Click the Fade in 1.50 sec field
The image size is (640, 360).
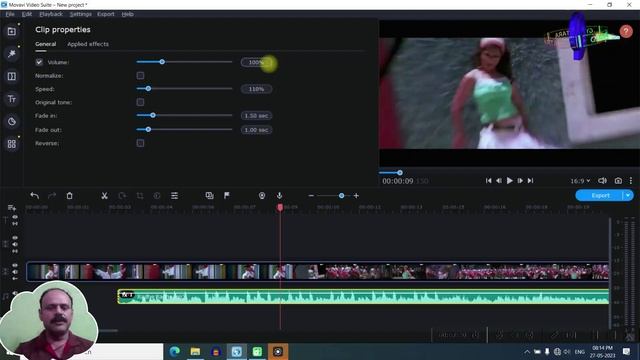tap(256, 116)
